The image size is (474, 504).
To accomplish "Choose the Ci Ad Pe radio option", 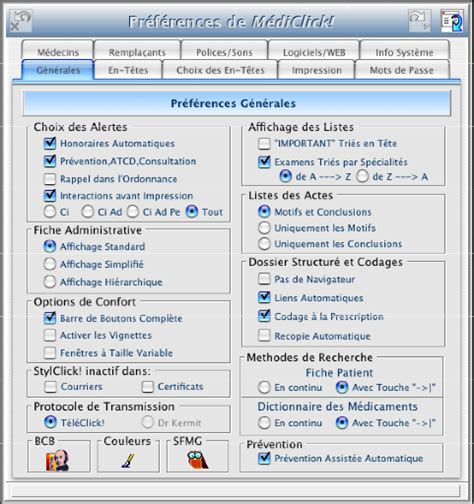I will coord(133,212).
